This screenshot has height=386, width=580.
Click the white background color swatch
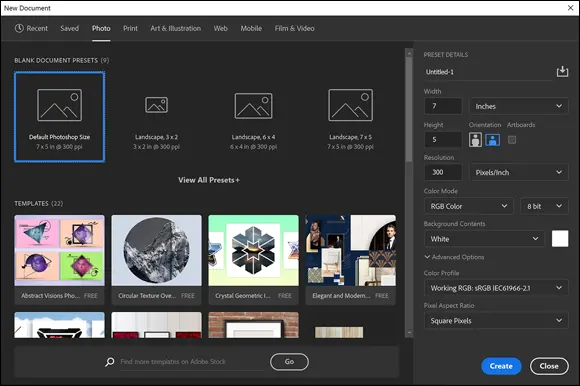pos(560,239)
